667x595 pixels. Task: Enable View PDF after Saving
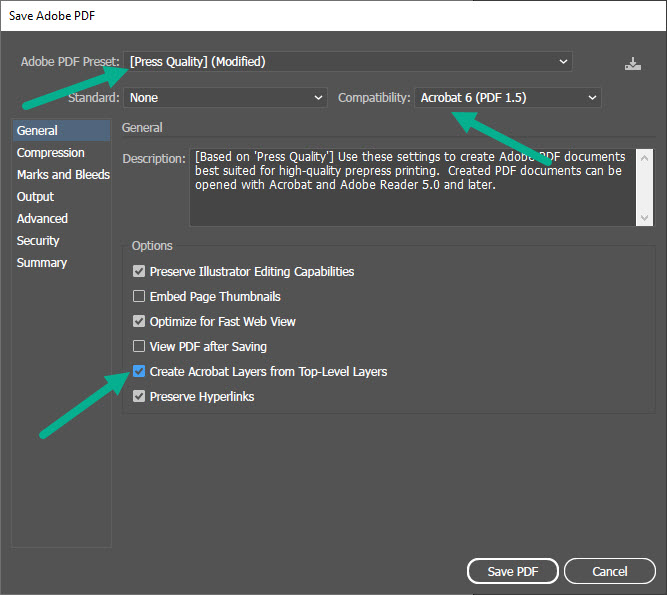pos(139,346)
